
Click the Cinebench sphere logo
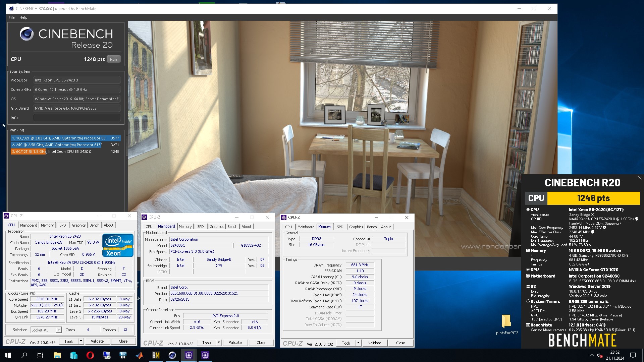(26, 34)
